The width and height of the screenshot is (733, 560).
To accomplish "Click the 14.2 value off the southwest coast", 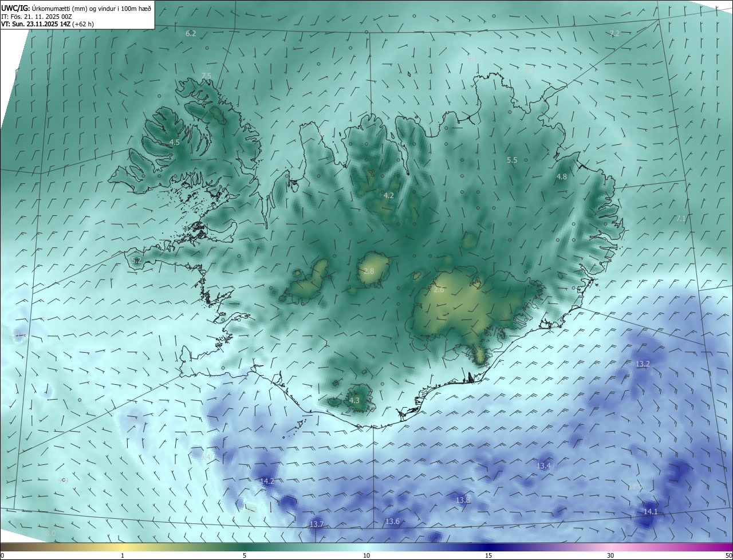I will point(267,482).
